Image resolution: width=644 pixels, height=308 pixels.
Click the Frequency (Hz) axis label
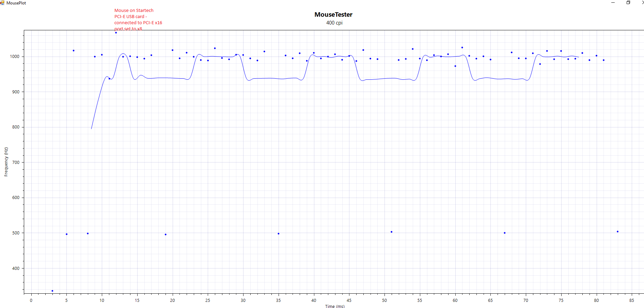(x=6, y=162)
